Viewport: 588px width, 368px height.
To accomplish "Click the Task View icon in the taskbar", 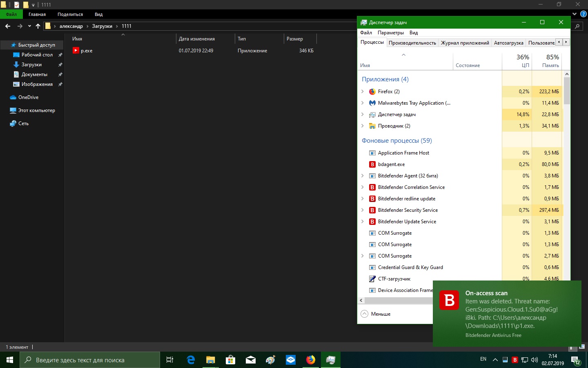I will click(170, 360).
